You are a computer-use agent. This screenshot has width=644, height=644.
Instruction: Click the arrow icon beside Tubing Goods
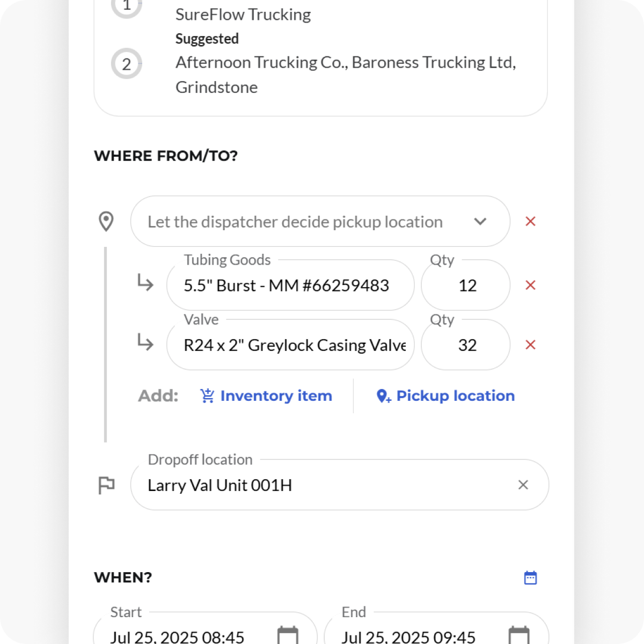[145, 282]
